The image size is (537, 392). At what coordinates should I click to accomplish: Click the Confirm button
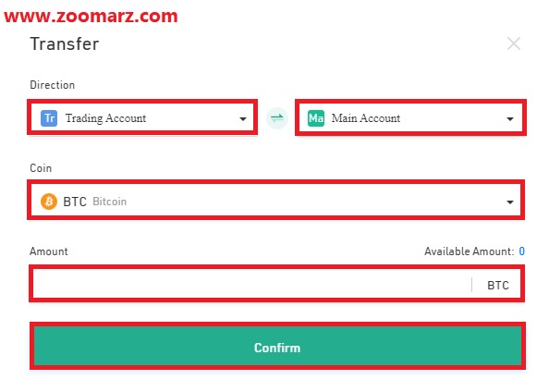(x=277, y=346)
